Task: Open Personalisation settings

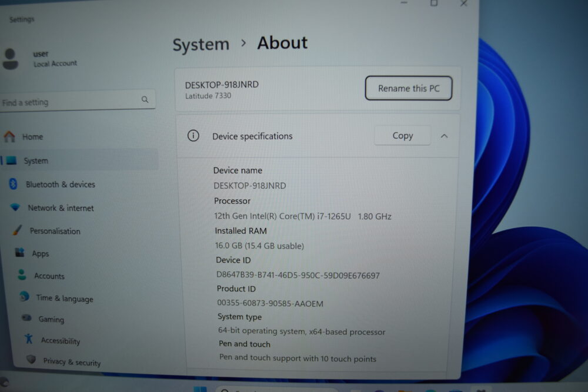Action: 55,231
